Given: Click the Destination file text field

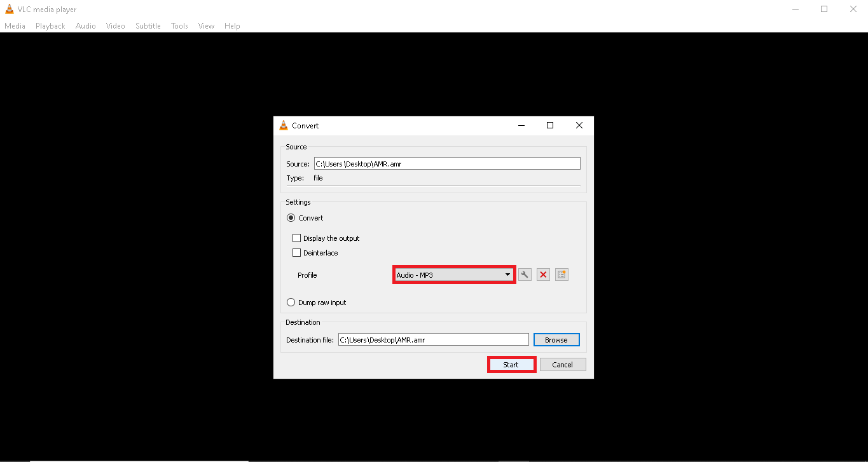Looking at the screenshot, I should (433, 340).
